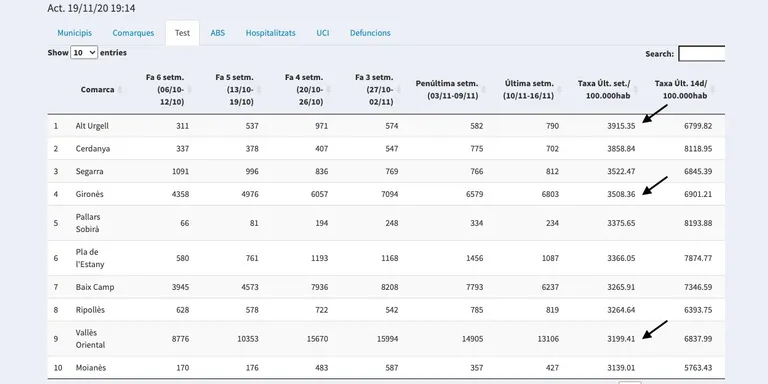768x384 pixels.
Task: Sort table by the Comarca column
Action: pos(98,90)
